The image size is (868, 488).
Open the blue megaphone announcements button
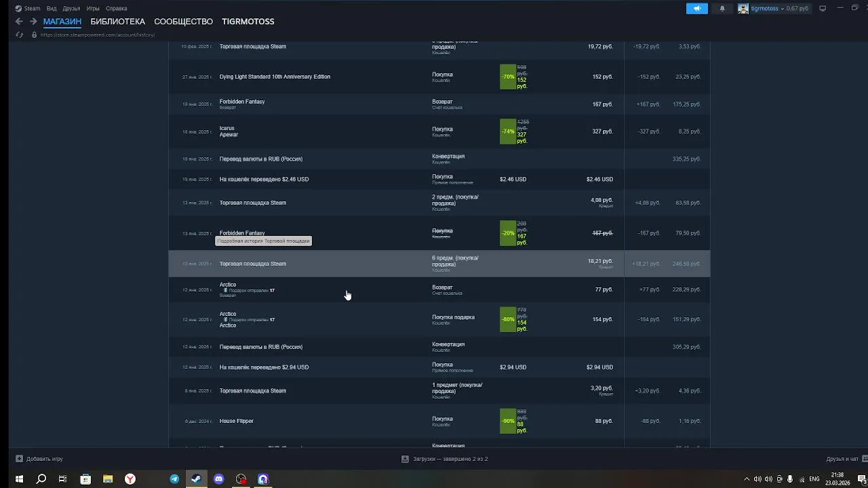point(697,8)
